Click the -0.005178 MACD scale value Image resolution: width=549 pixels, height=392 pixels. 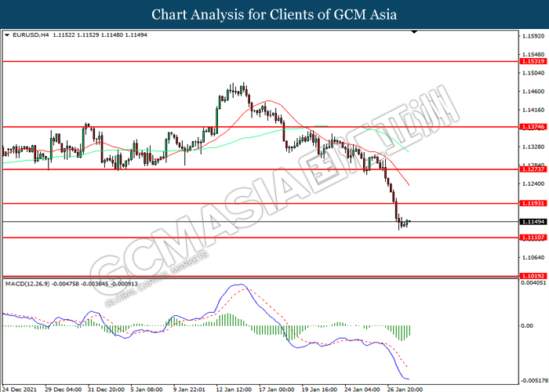click(x=534, y=380)
